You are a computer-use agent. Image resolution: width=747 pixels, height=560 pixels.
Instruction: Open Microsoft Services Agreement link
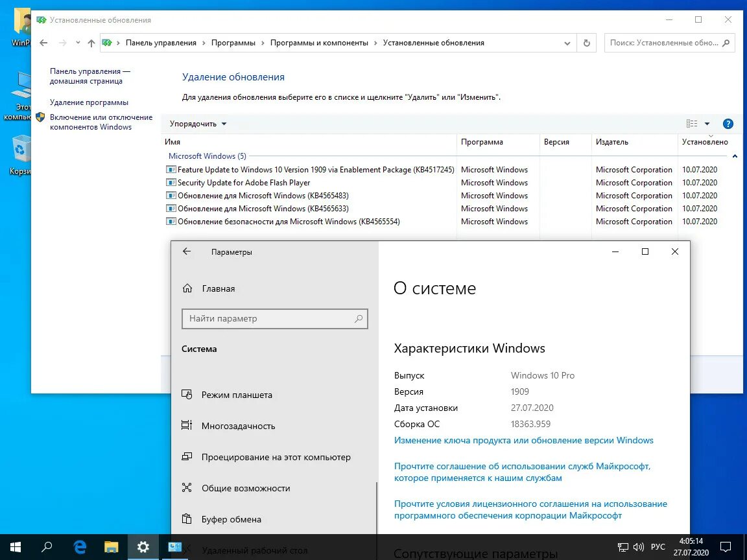pos(522,472)
